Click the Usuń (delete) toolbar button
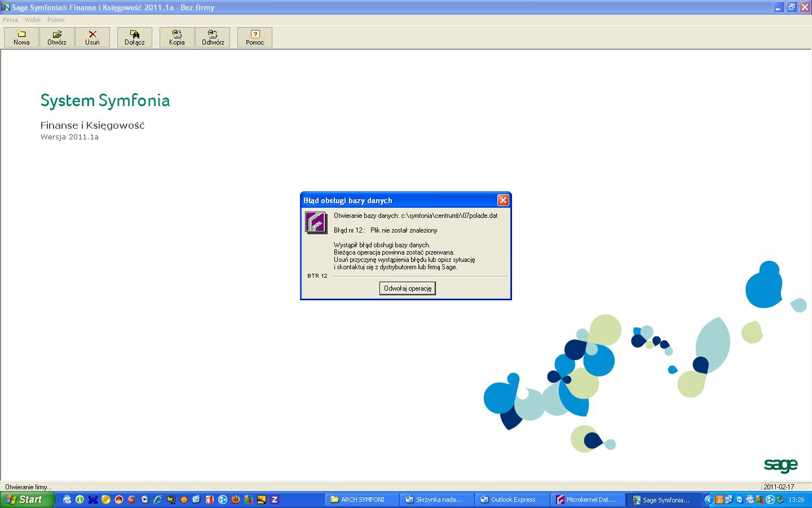The height and width of the screenshot is (508, 812). click(x=92, y=37)
